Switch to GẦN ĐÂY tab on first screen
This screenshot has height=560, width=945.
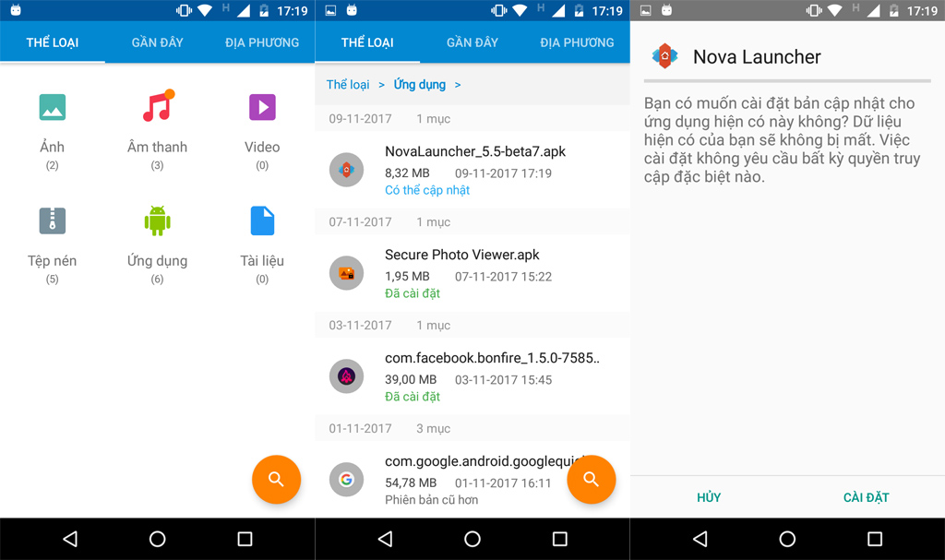(157, 42)
